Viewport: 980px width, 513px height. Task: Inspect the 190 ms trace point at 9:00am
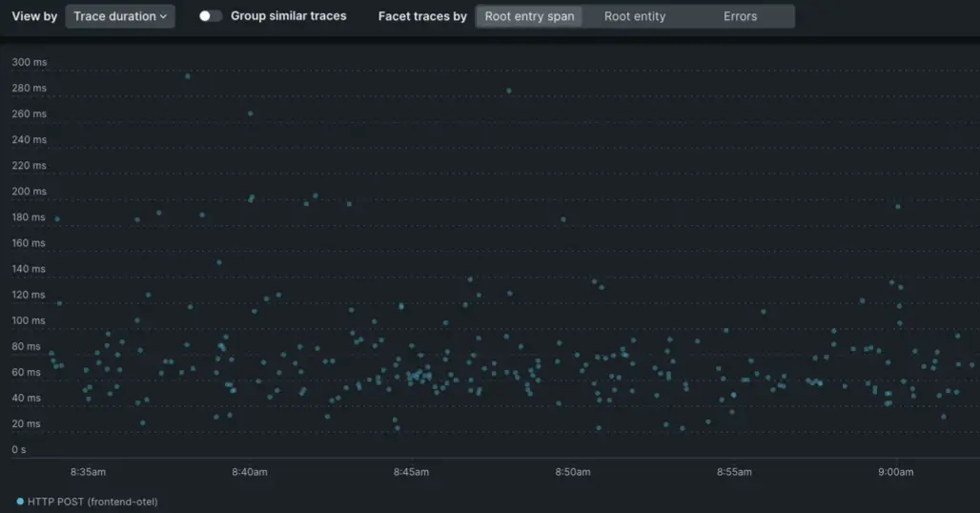click(897, 206)
